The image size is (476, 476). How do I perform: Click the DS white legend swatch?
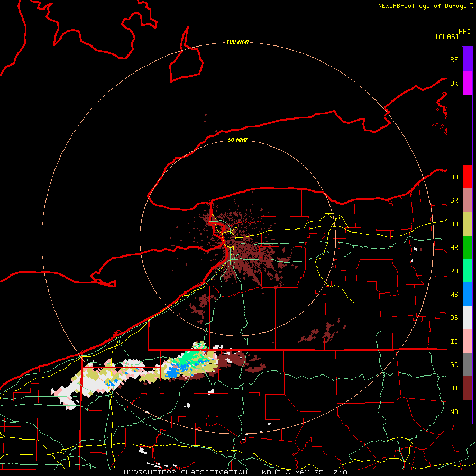[467, 317]
